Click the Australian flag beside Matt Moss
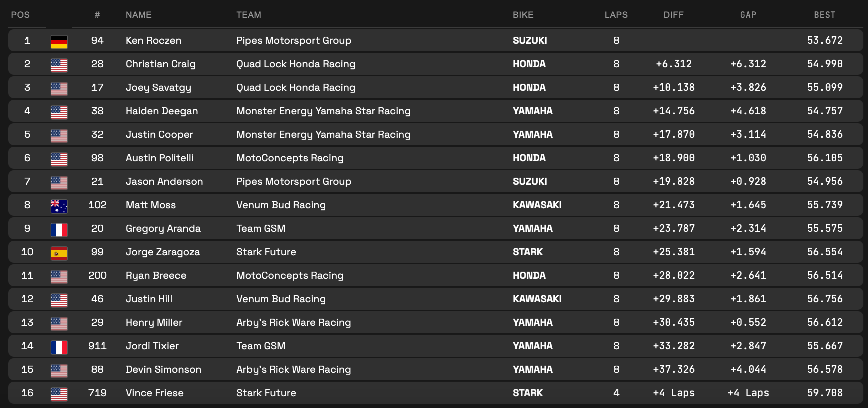868x408 pixels. coord(59,206)
